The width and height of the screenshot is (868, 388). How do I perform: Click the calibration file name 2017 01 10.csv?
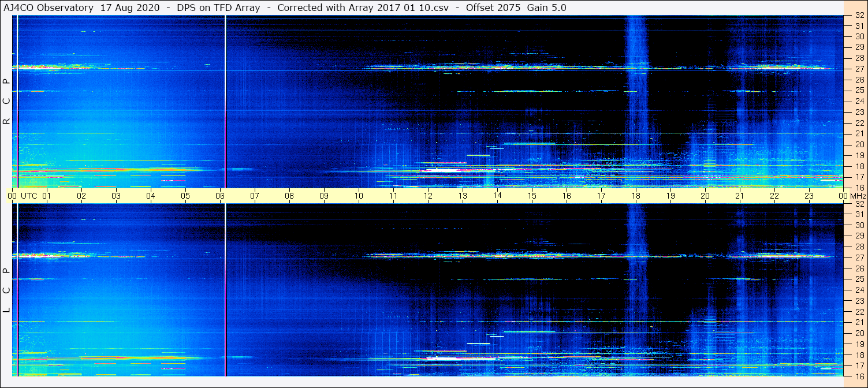[x=413, y=8]
